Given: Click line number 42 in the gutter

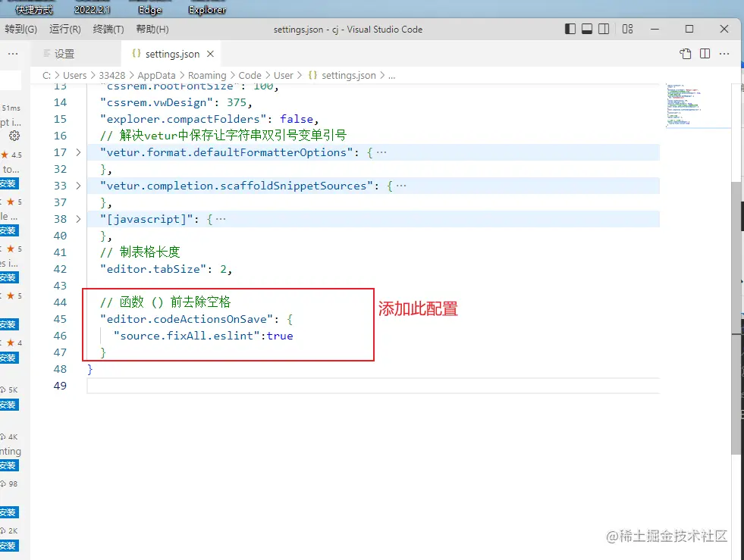Looking at the screenshot, I should [60, 269].
